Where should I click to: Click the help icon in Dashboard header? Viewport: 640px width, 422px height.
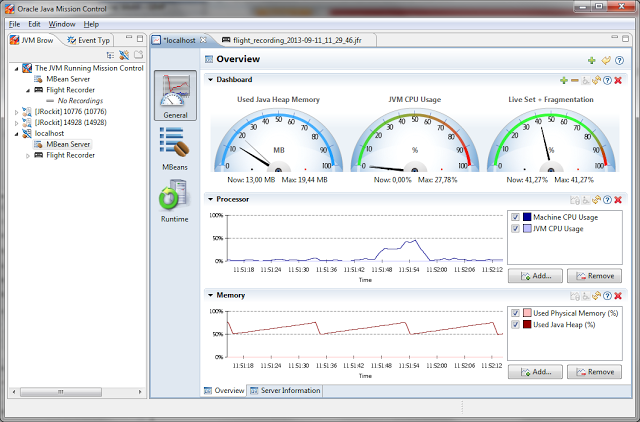(607, 79)
